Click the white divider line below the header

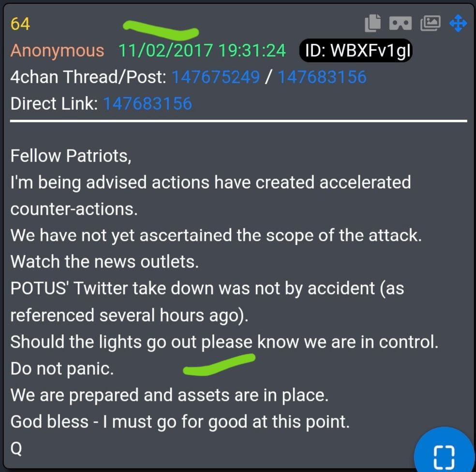(x=238, y=121)
